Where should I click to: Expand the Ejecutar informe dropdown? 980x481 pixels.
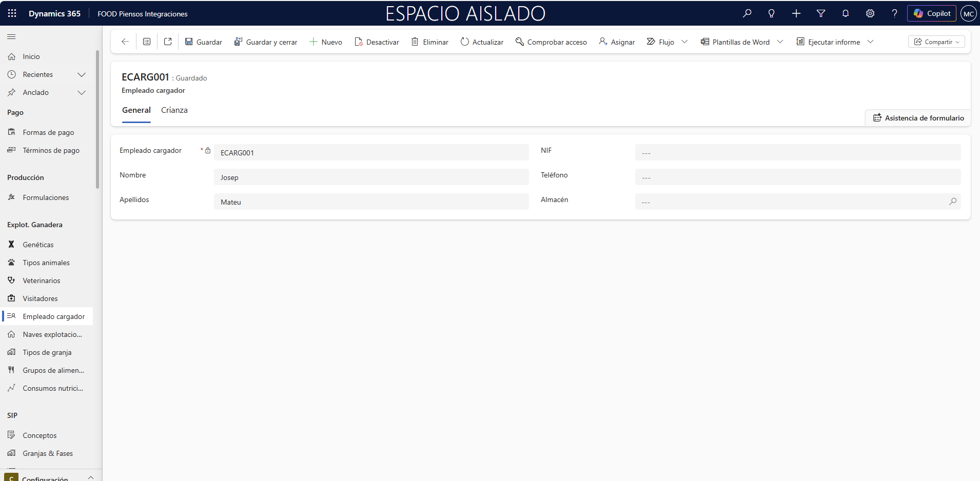pyautogui.click(x=871, y=42)
